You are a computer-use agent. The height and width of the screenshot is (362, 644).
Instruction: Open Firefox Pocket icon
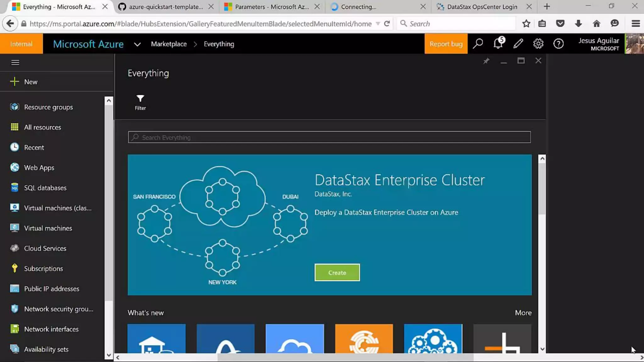[560, 24]
